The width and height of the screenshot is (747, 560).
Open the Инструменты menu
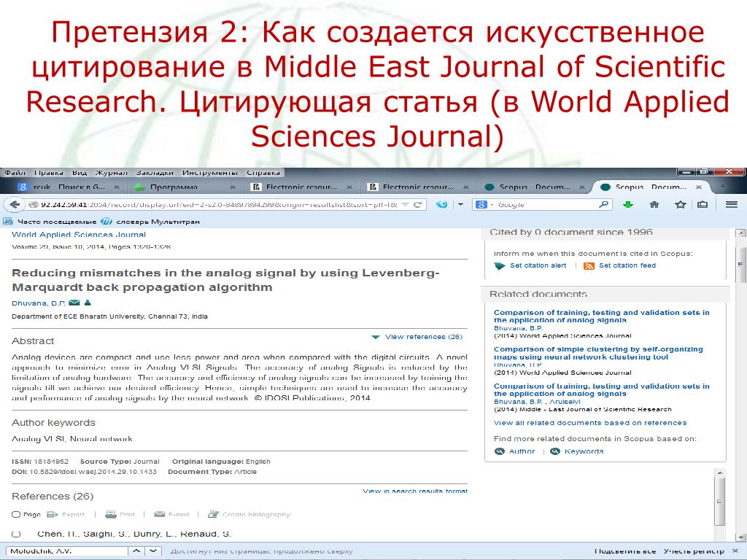pos(210,172)
